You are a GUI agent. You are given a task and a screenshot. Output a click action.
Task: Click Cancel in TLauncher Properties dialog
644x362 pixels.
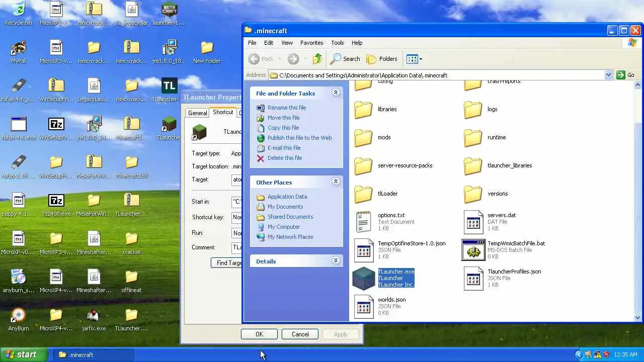300,334
